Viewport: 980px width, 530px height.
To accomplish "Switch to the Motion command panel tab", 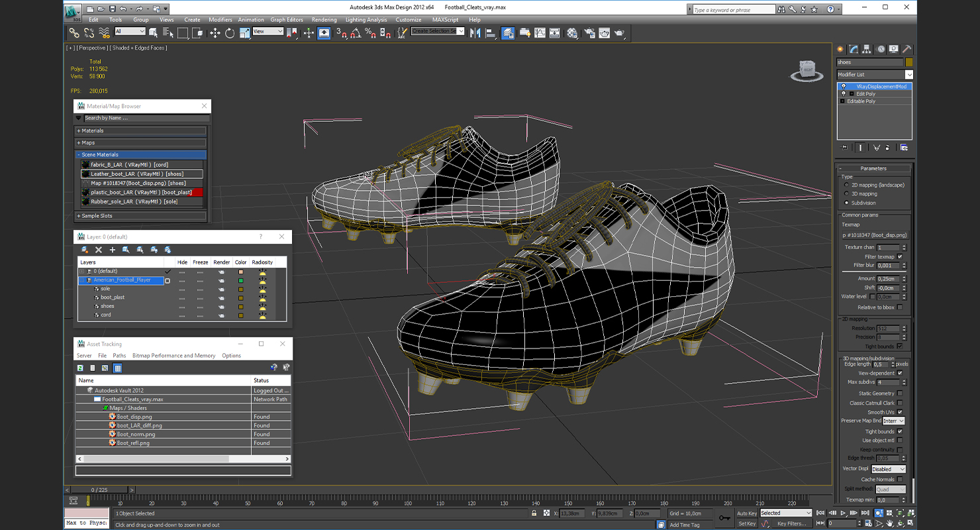I will 881,49.
